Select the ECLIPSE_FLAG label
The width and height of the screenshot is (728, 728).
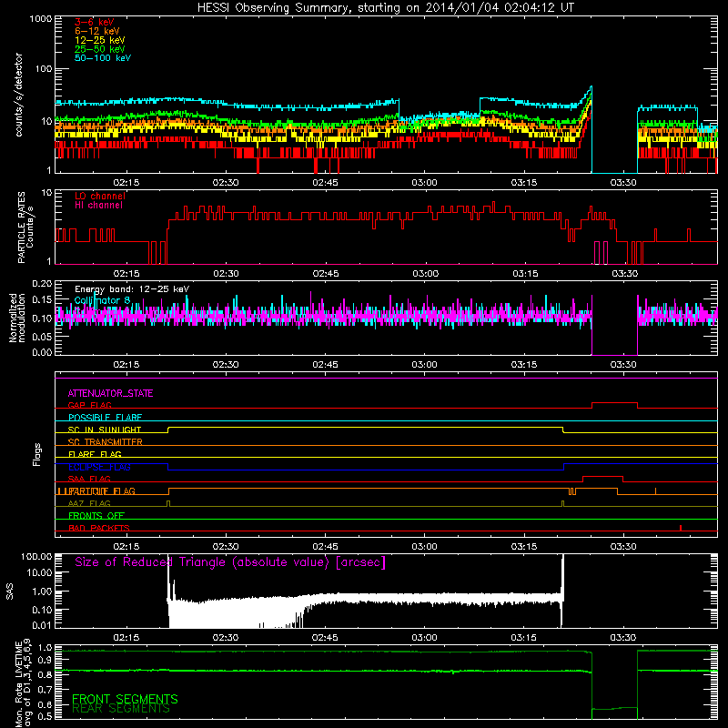tap(99, 467)
